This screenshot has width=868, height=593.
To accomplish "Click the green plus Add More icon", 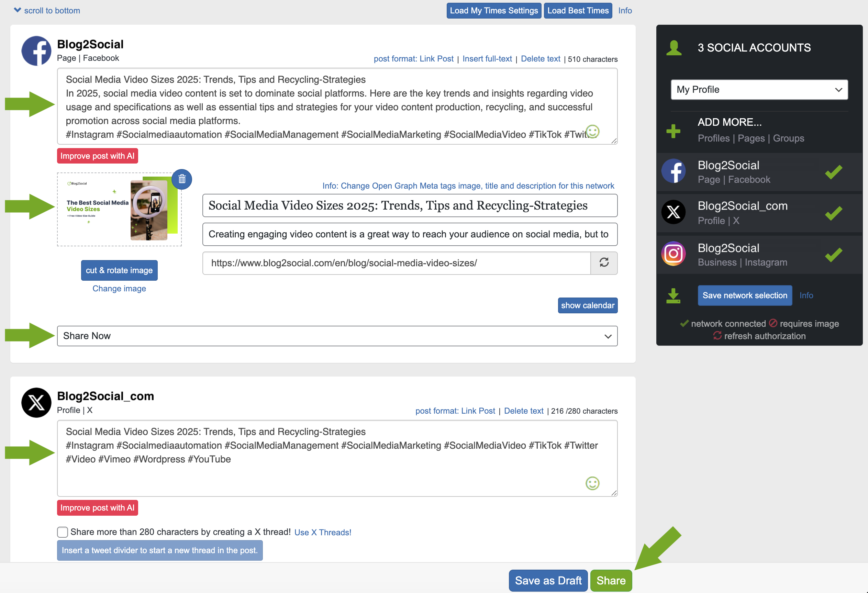I will click(x=673, y=131).
